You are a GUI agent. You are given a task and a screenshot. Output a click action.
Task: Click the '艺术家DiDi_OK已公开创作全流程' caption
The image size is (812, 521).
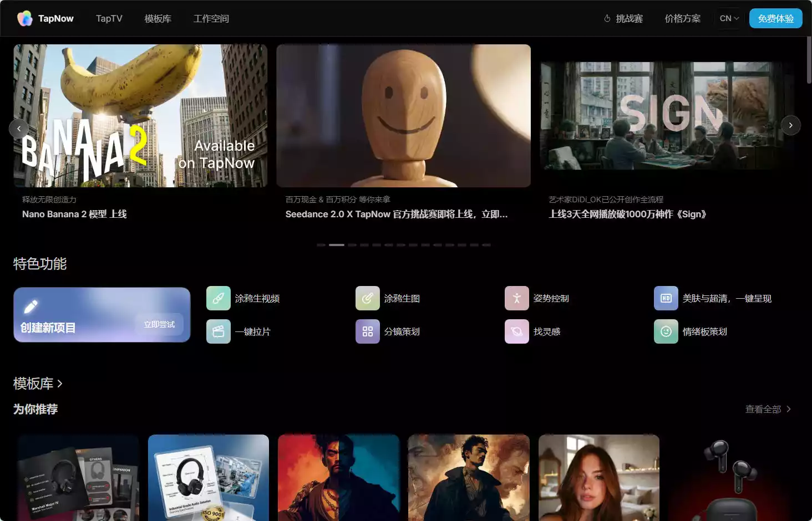(606, 200)
